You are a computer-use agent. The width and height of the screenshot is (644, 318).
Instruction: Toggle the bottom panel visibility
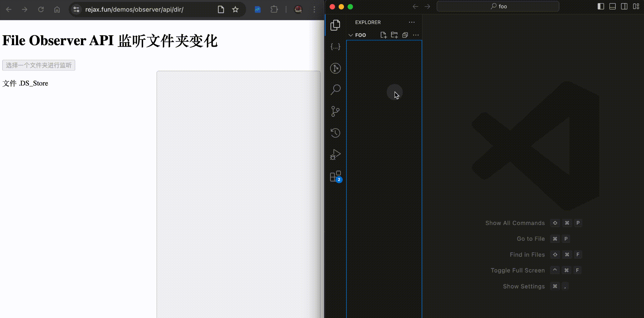coord(613,6)
